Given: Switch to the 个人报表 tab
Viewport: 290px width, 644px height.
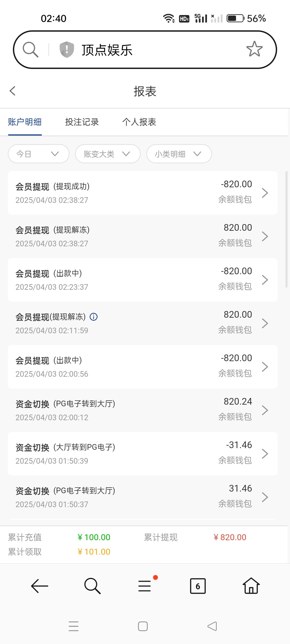Looking at the screenshot, I should (139, 122).
